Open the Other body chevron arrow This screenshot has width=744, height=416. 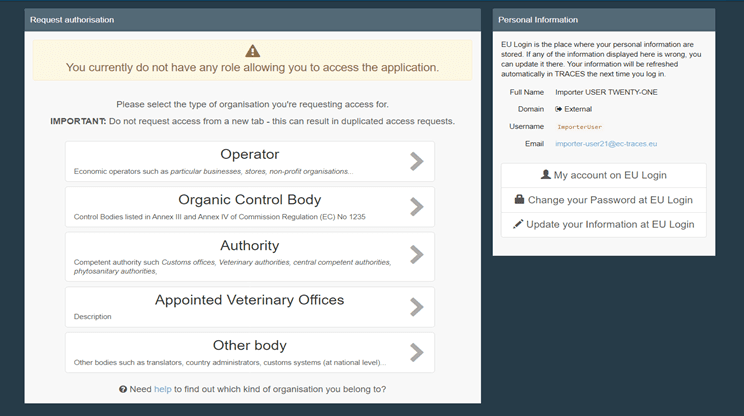(x=417, y=352)
